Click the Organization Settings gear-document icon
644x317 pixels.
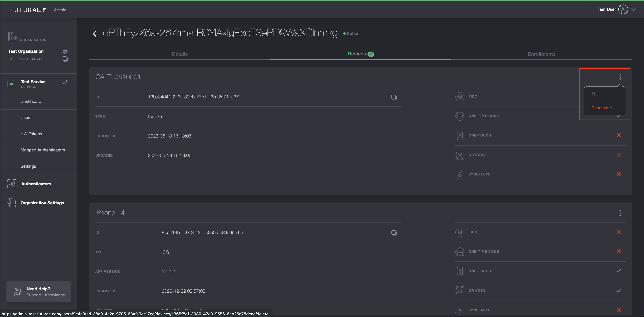(x=12, y=203)
